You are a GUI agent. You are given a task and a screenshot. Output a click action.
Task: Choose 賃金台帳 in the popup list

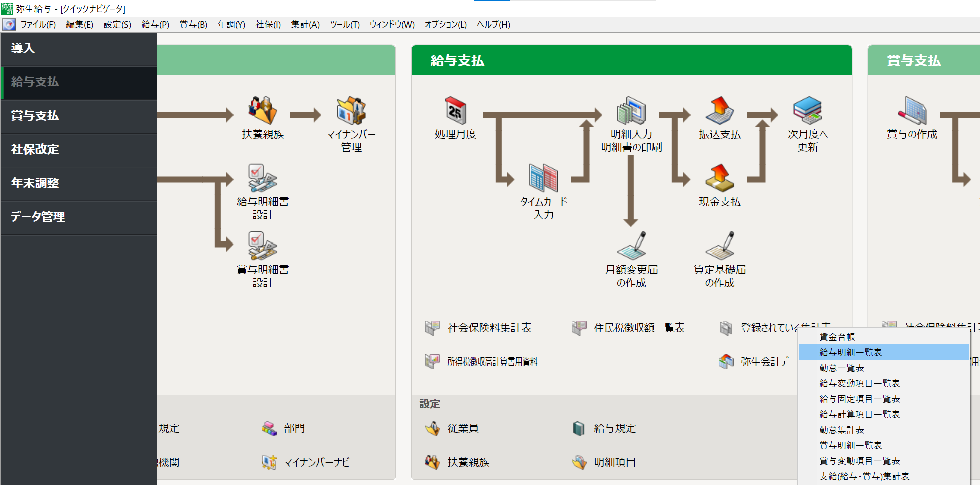pos(837,337)
